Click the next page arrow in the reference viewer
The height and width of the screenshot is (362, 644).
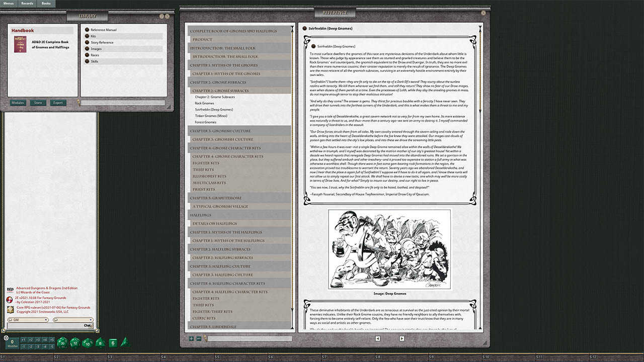401,338
